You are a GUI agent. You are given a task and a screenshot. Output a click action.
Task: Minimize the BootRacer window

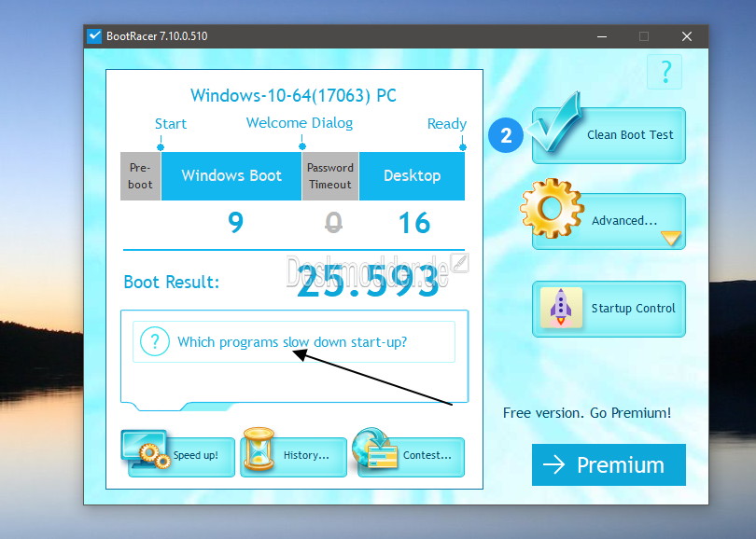tap(602, 36)
